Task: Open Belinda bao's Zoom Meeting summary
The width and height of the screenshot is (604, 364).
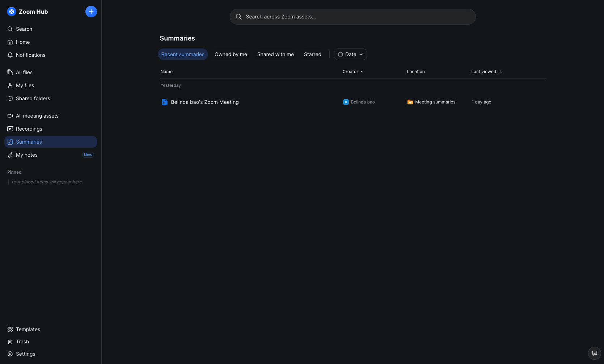Action: pos(205,102)
